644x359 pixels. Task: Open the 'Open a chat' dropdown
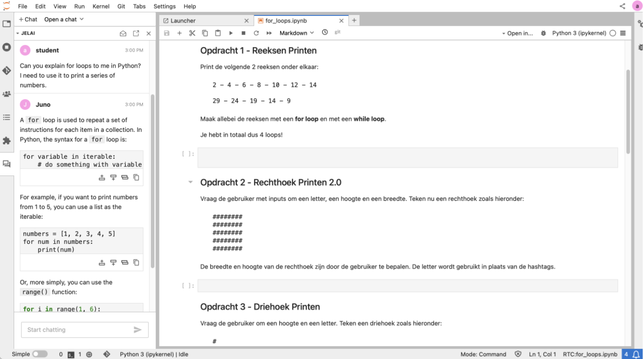point(64,20)
